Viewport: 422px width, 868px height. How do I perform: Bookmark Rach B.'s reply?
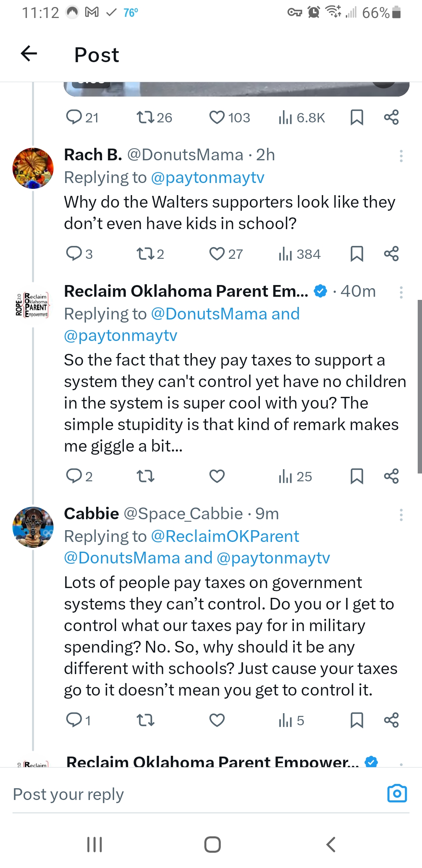(357, 254)
